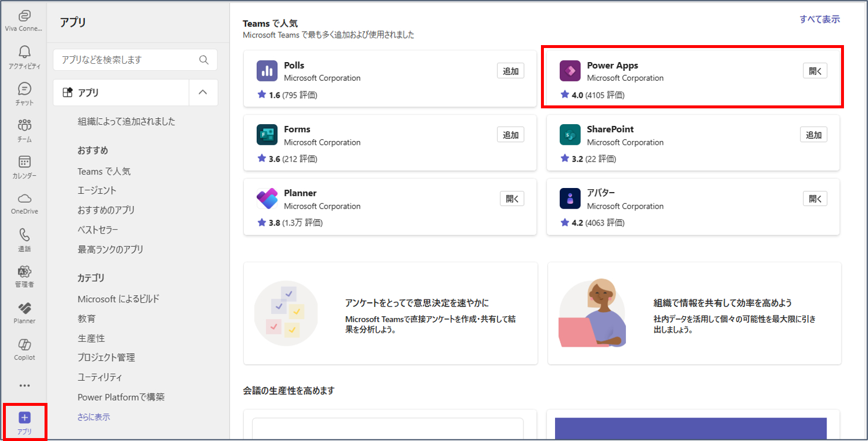The width and height of the screenshot is (868, 441).
Task: Go to Chat (チャット) in the sidebar
Action: click(x=24, y=94)
